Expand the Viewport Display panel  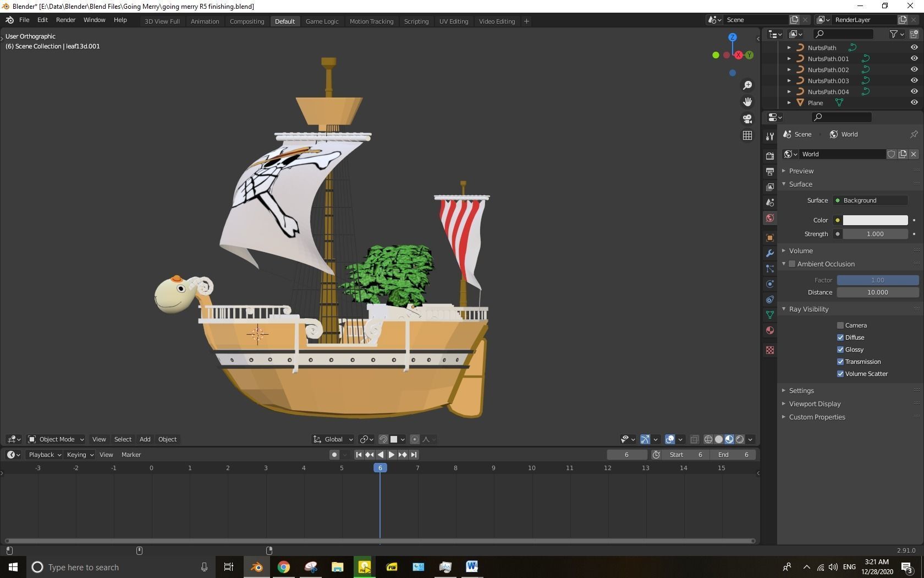(815, 404)
